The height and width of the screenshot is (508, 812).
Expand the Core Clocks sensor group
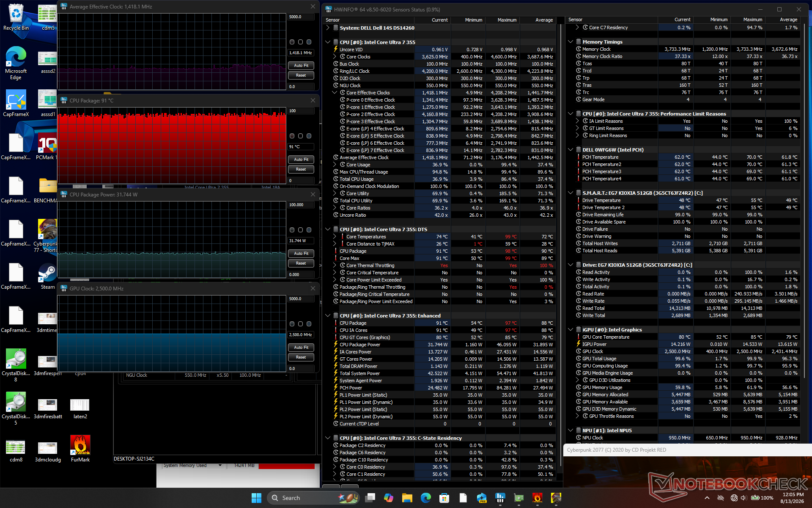[335, 57]
